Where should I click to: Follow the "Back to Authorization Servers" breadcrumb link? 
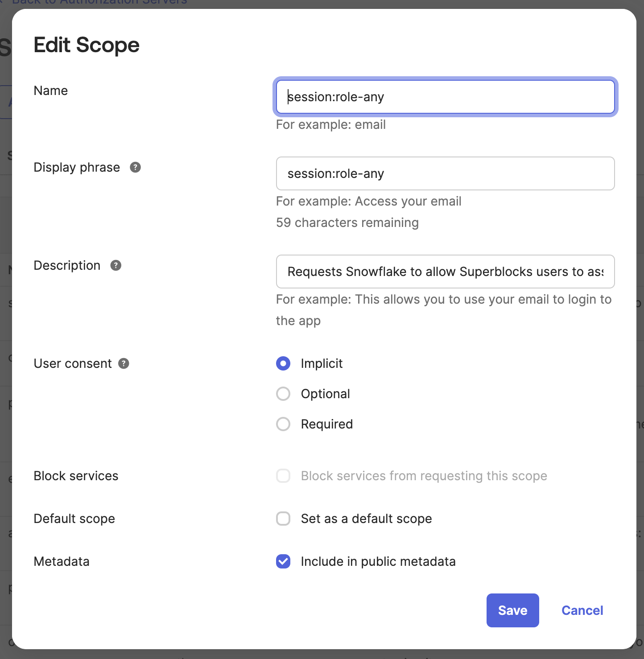(x=98, y=3)
